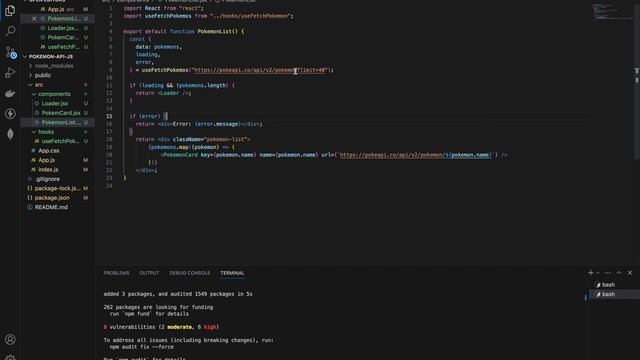Switch to the Problems tab
640x360 pixels.
116,273
